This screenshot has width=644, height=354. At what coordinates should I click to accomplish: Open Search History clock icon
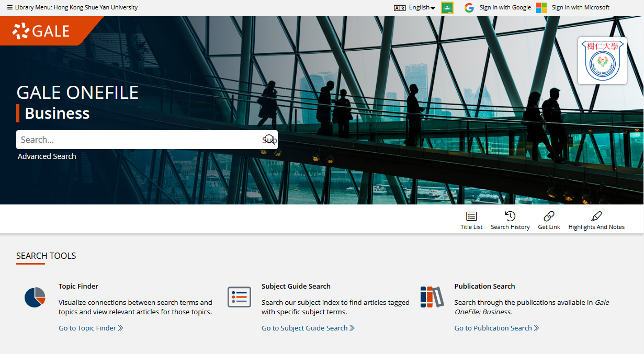coord(510,216)
